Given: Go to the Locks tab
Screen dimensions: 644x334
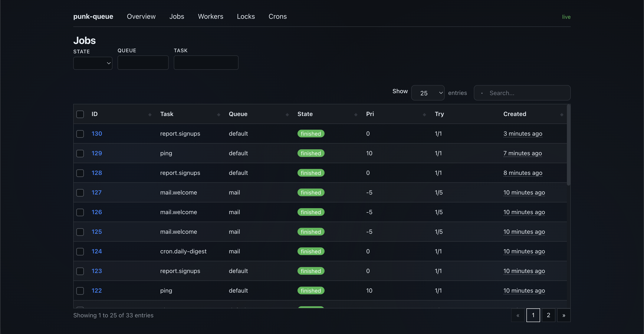Looking at the screenshot, I should tap(246, 16).
